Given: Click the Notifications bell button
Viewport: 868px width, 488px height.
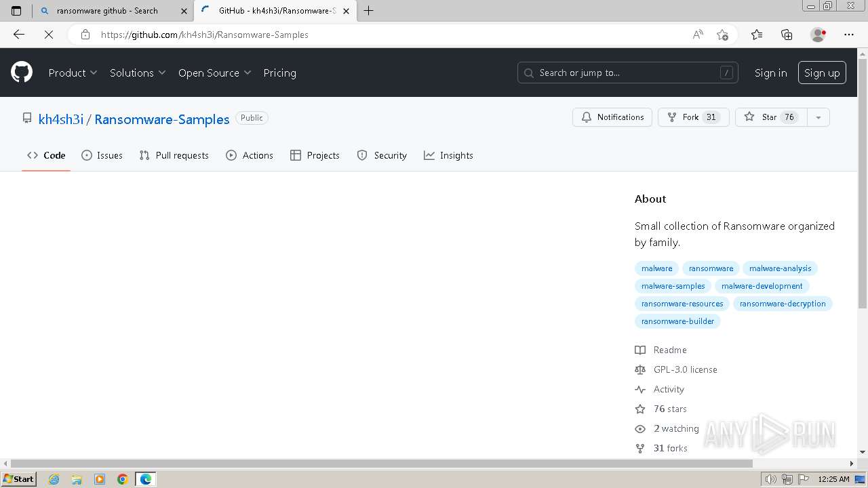Looking at the screenshot, I should [612, 117].
